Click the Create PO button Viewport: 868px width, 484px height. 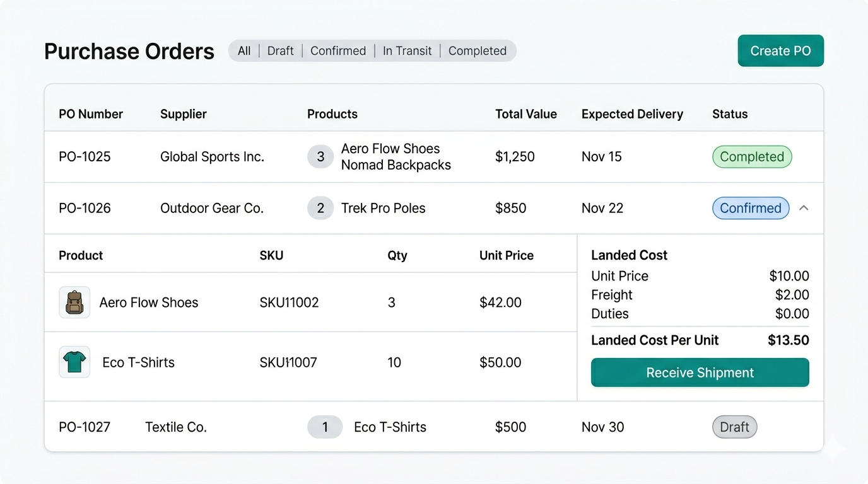[x=780, y=51]
